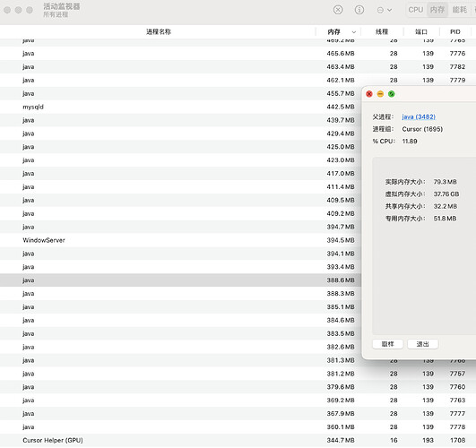The height and width of the screenshot is (448, 476).
Task: Select the mysqld process row
Action: pyautogui.click(x=180, y=107)
